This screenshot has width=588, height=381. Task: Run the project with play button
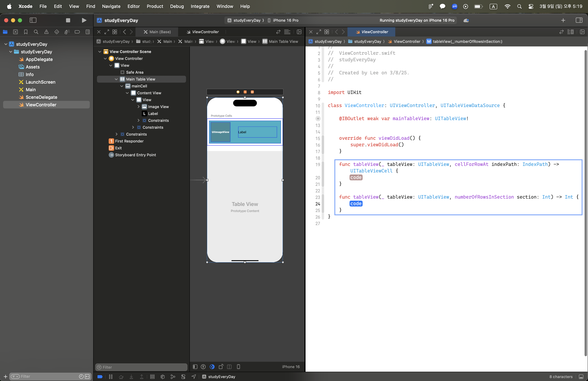(x=84, y=20)
